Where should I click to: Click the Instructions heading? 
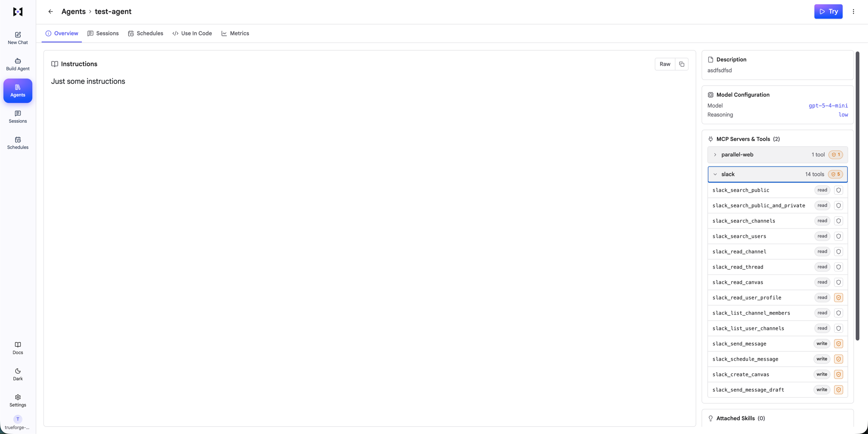(x=79, y=64)
